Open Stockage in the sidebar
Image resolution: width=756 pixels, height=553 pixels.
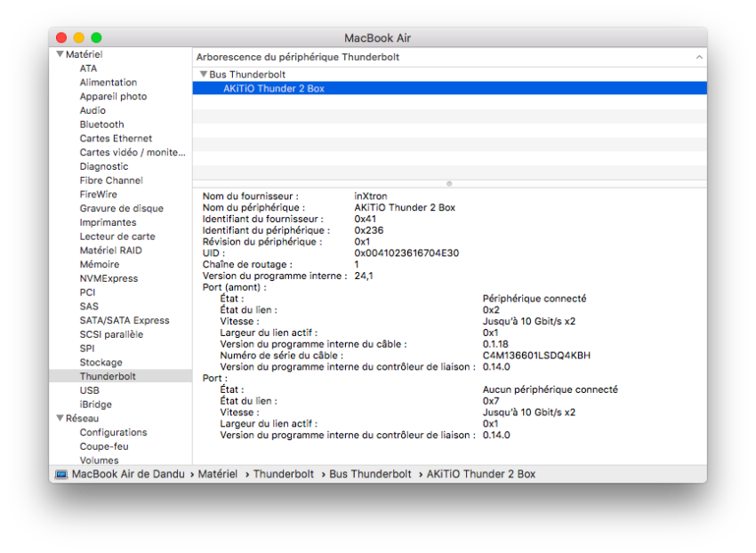pos(101,362)
